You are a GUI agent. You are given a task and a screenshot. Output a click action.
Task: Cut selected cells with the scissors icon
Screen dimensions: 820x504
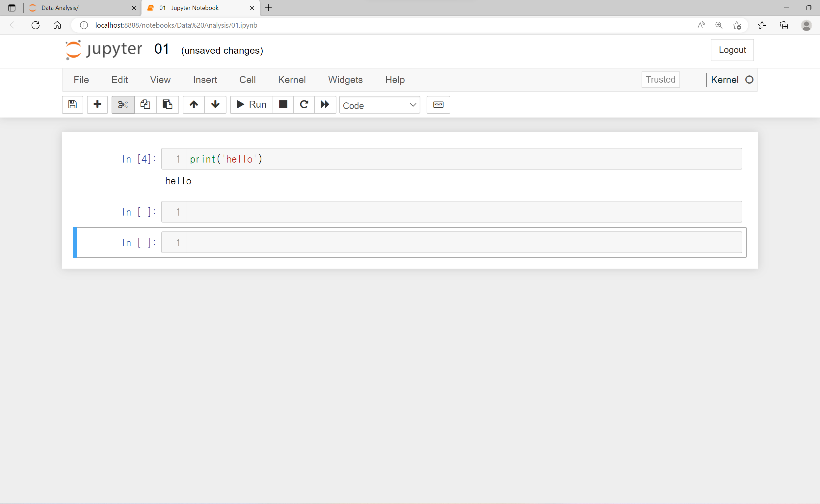[123, 105]
